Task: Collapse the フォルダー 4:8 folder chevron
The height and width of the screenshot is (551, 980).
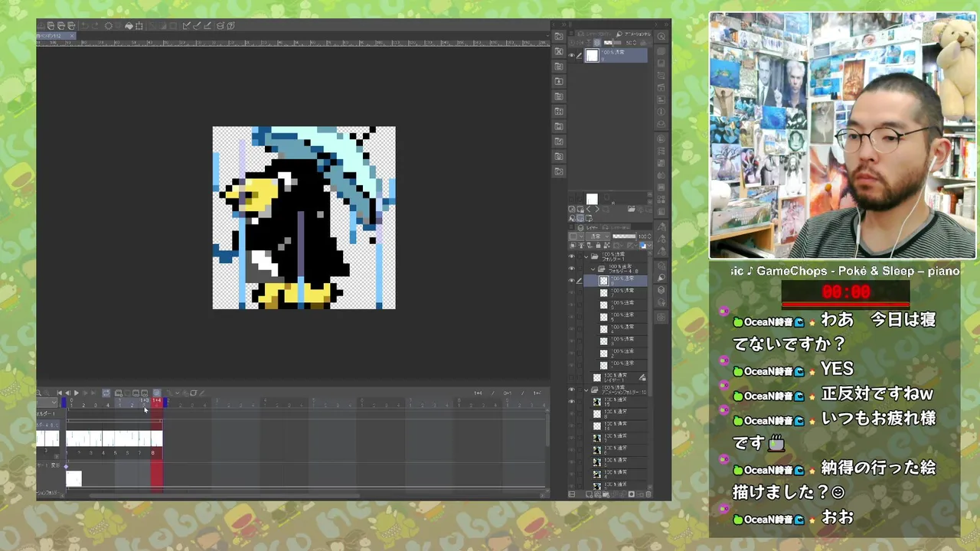Action: [593, 269]
